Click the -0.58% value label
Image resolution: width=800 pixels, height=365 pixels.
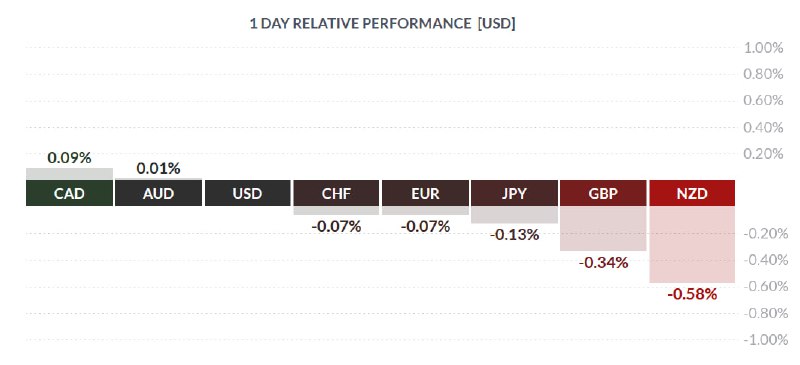(692, 295)
